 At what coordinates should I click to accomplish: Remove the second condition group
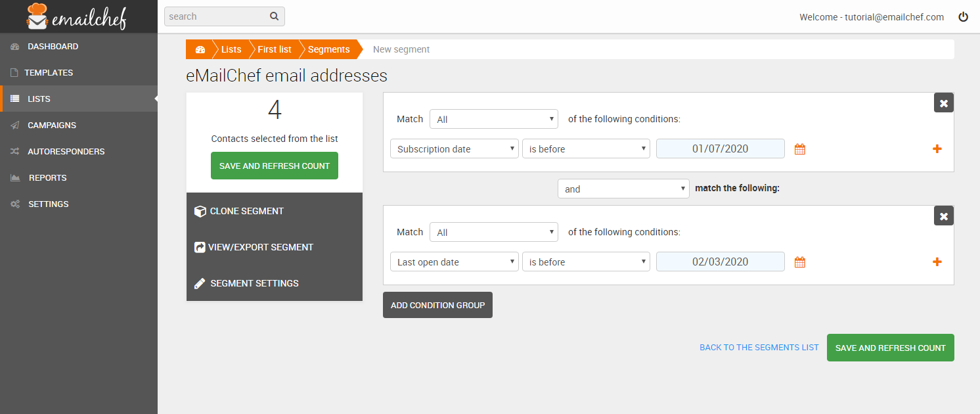click(944, 216)
